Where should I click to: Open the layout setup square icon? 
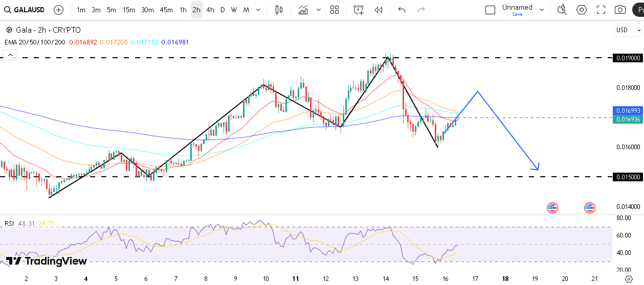[x=490, y=10]
